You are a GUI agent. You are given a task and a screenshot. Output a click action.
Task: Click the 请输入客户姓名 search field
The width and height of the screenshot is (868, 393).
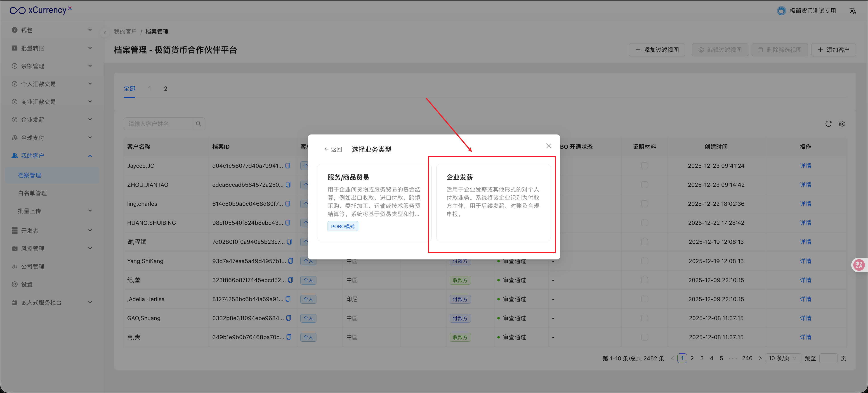158,124
